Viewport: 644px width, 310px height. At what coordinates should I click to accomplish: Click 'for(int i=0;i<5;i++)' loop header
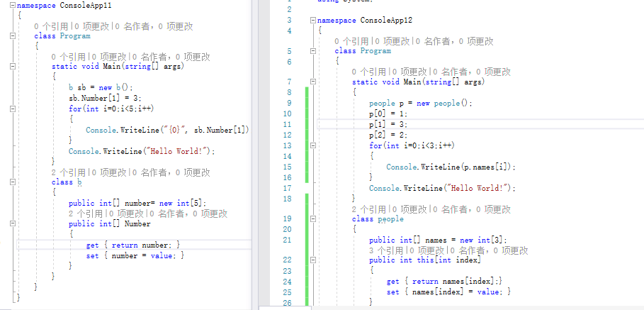tap(111, 109)
